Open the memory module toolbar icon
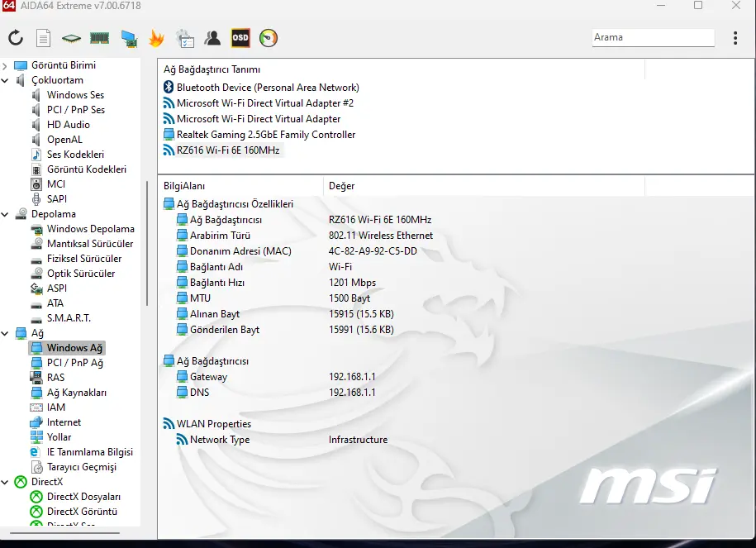Screen dimensions: 756x548 pyautogui.click(x=99, y=38)
